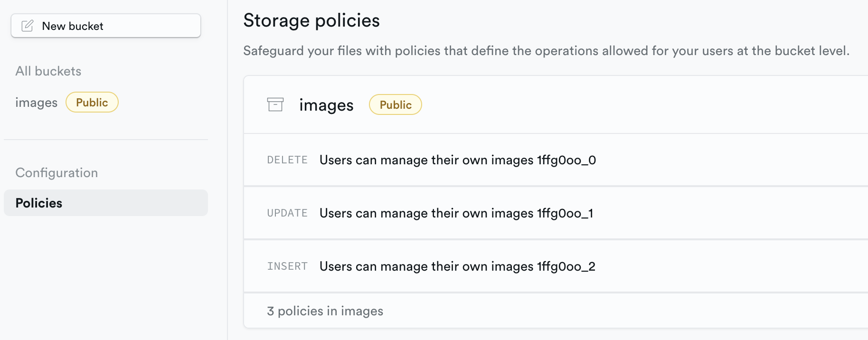The image size is (868, 340).
Task: Click the Storage policies heading
Action: [311, 21]
